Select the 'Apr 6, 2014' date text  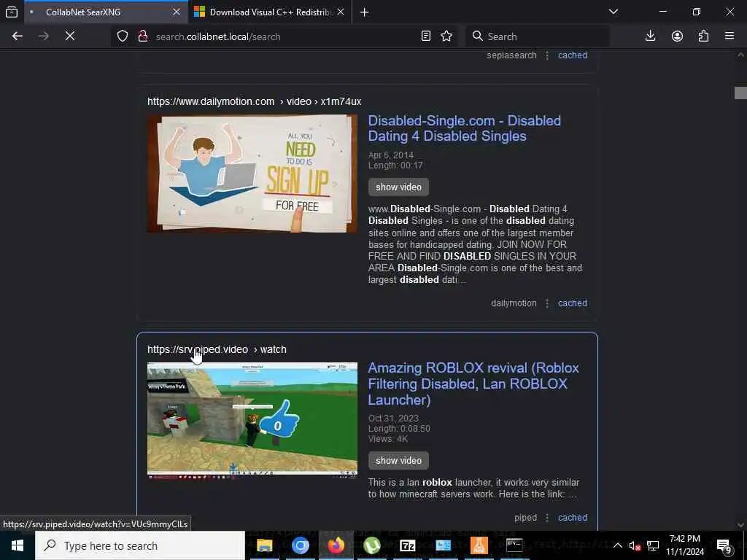coord(391,155)
